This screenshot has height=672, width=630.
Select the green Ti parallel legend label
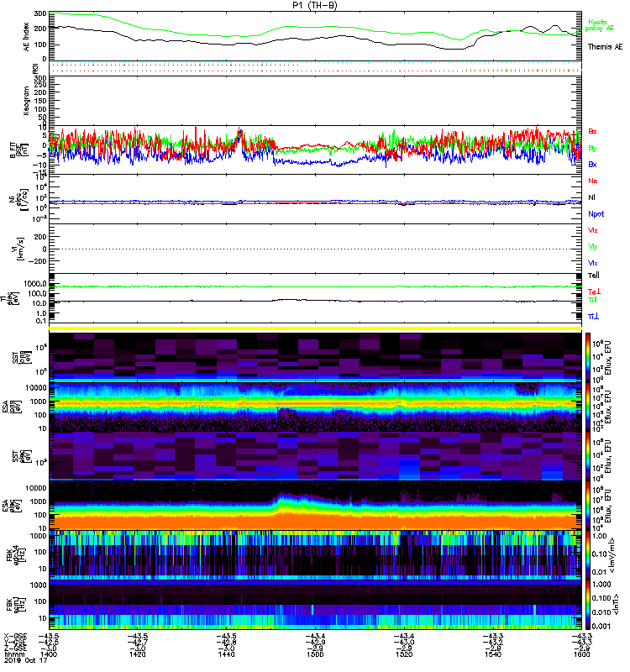[592, 300]
